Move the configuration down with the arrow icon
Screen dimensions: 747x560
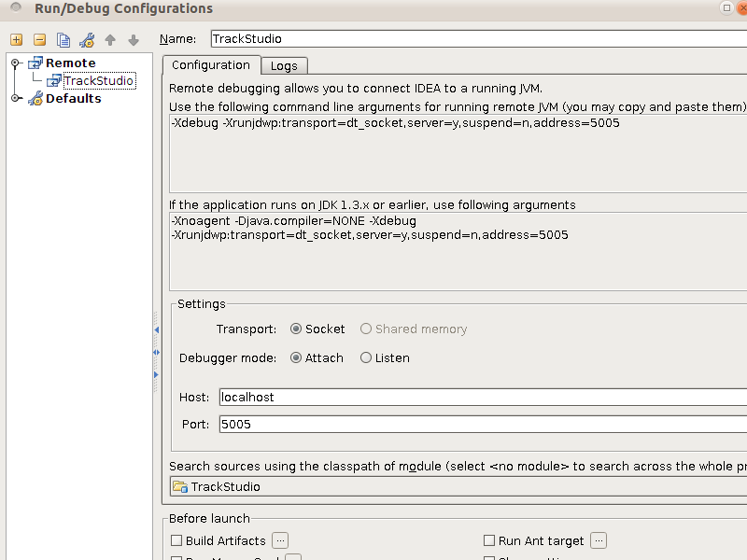point(134,40)
